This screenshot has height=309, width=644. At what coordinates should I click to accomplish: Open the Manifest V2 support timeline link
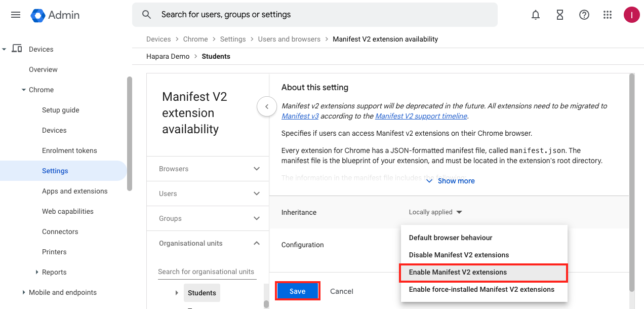pos(421,116)
